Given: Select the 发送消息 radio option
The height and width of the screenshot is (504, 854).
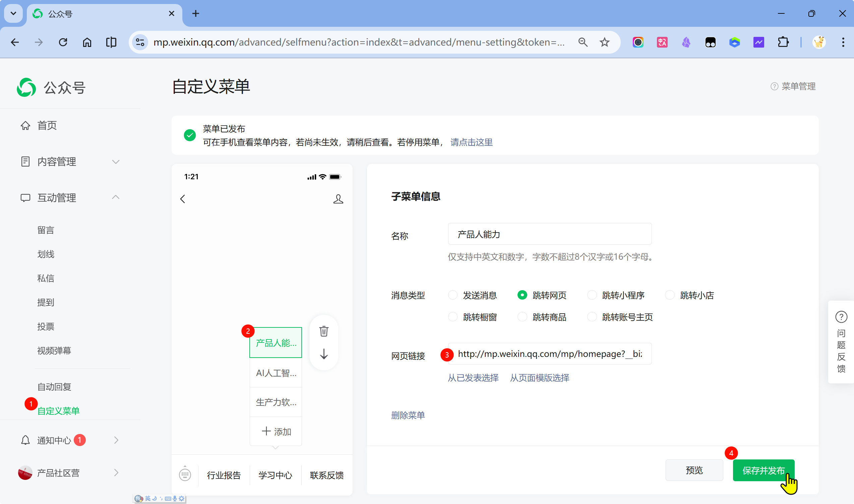Looking at the screenshot, I should tap(453, 295).
